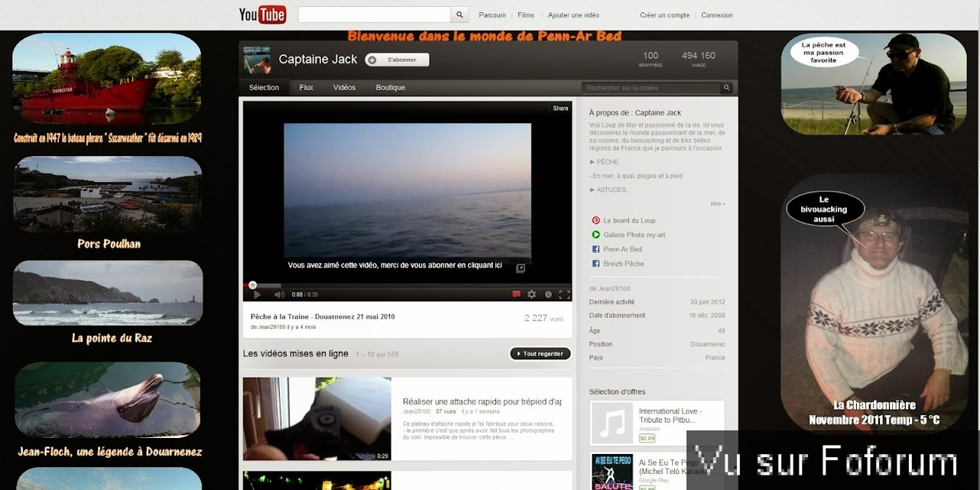
Task: Open video title Réaliser une attache rapide
Action: pyautogui.click(x=482, y=401)
